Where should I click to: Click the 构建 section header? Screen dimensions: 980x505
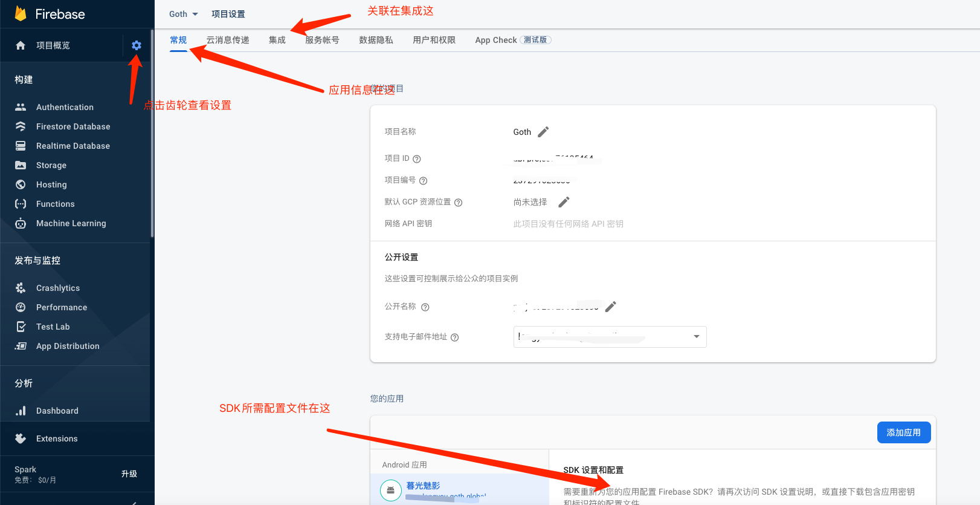[x=24, y=80]
